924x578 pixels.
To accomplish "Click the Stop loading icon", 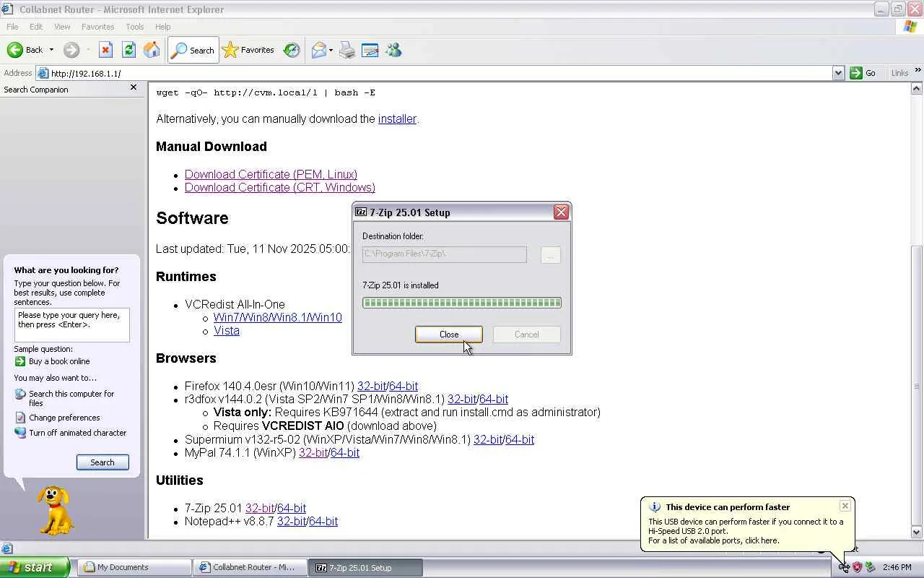I will [x=105, y=50].
